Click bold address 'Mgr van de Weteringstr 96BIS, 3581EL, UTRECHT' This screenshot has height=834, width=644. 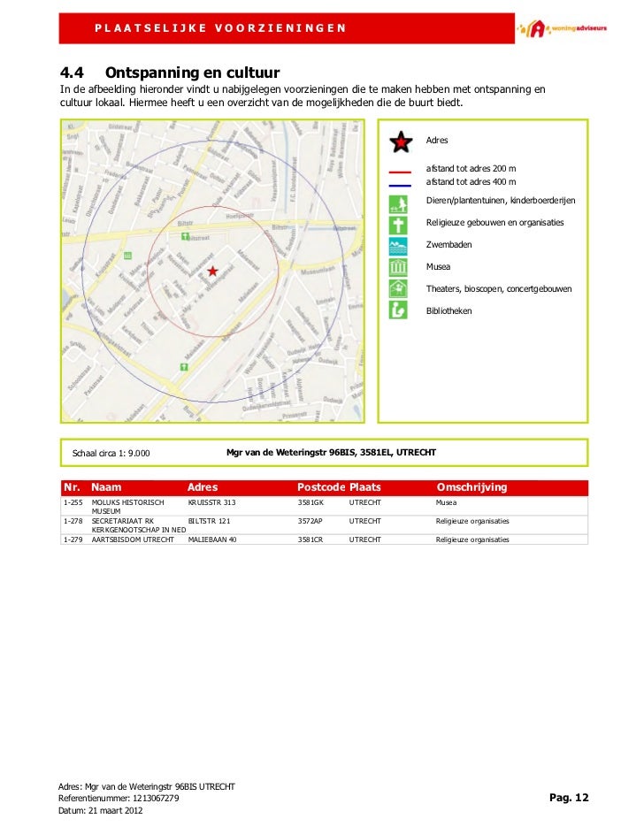click(x=331, y=453)
